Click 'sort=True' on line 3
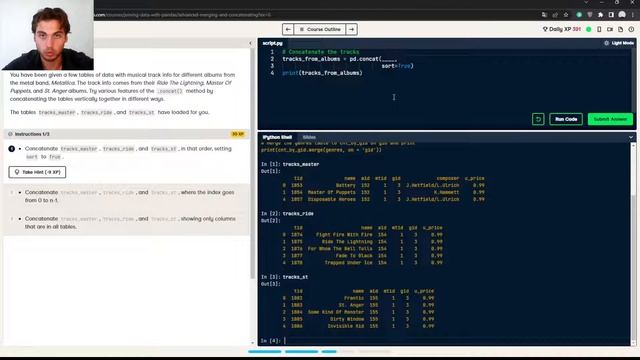This screenshot has height=360, width=640. [398, 66]
